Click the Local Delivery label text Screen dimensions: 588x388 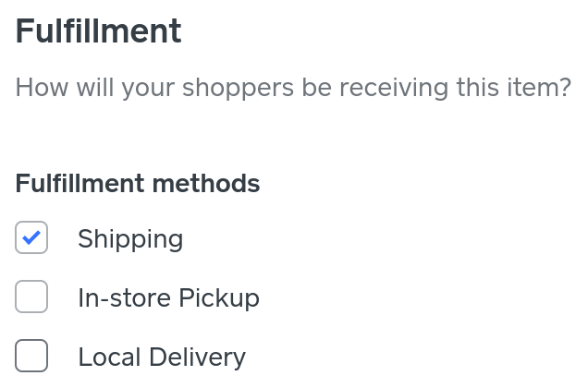coord(162,357)
